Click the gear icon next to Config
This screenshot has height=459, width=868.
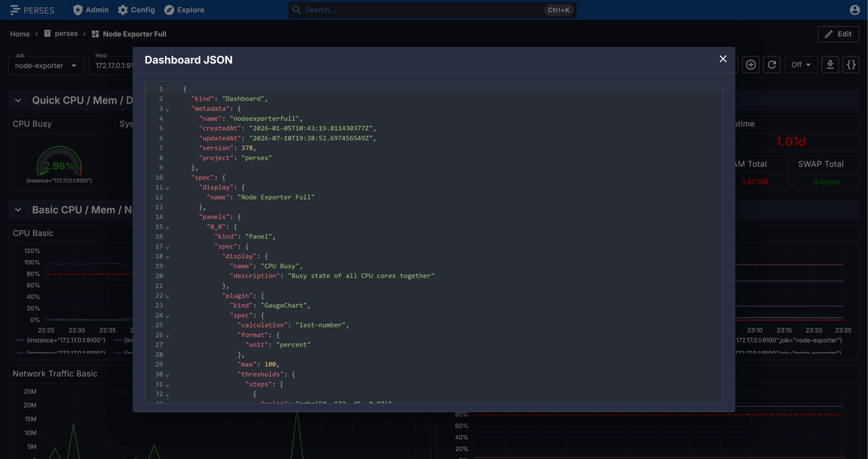[x=123, y=10]
